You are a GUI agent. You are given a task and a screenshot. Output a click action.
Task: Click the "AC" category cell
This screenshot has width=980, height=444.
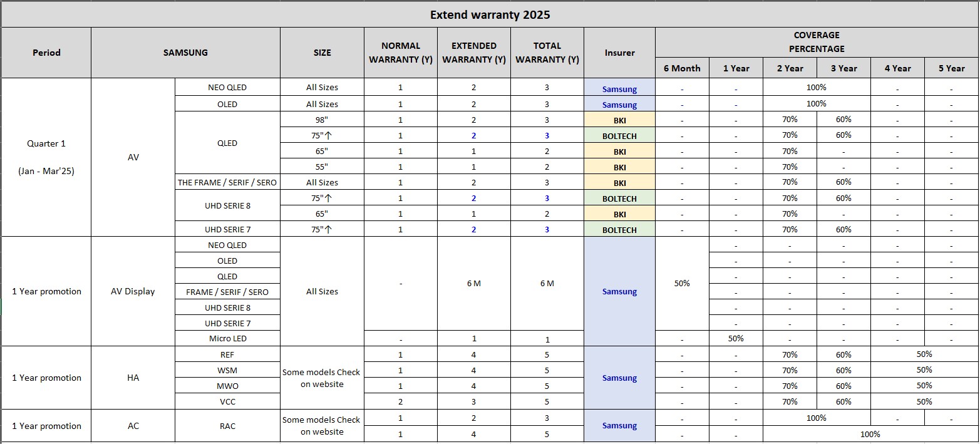[x=133, y=426]
